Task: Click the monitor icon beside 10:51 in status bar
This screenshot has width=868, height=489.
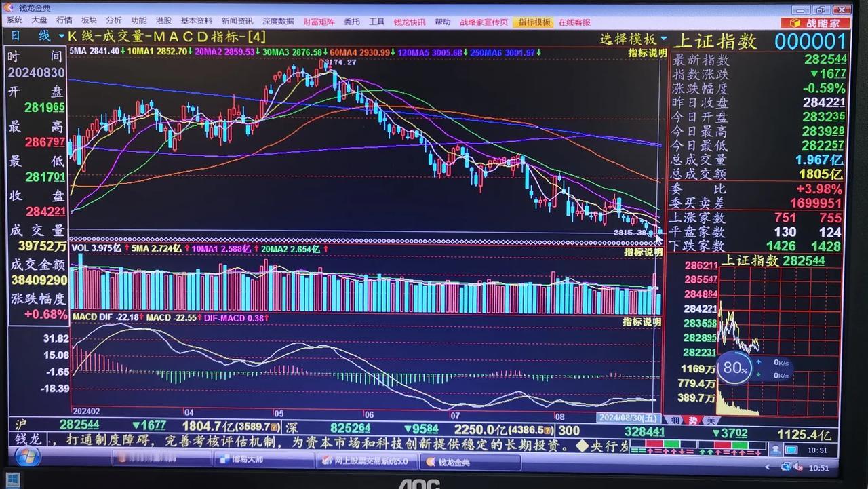Action: click(791, 450)
